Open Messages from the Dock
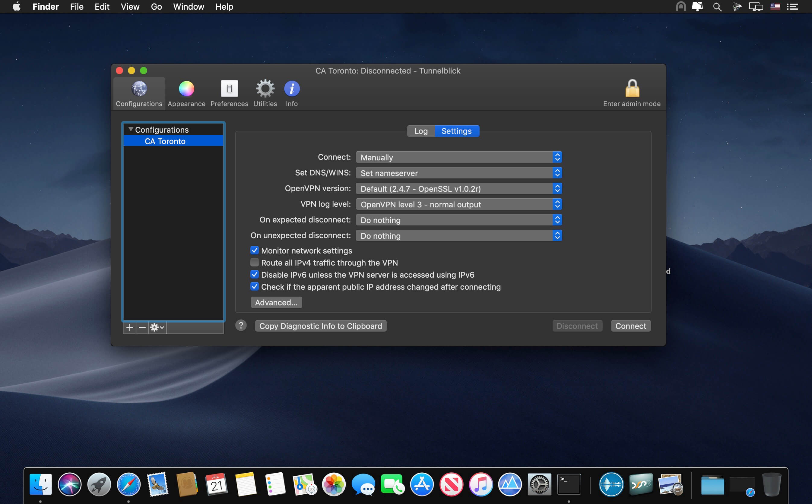Viewport: 812px width, 504px height. pos(363,484)
